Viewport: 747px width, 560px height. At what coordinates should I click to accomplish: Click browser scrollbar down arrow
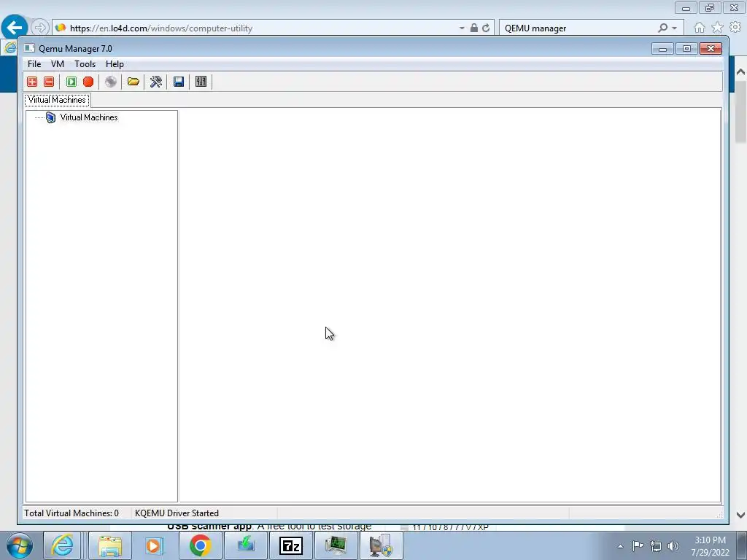(741, 515)
